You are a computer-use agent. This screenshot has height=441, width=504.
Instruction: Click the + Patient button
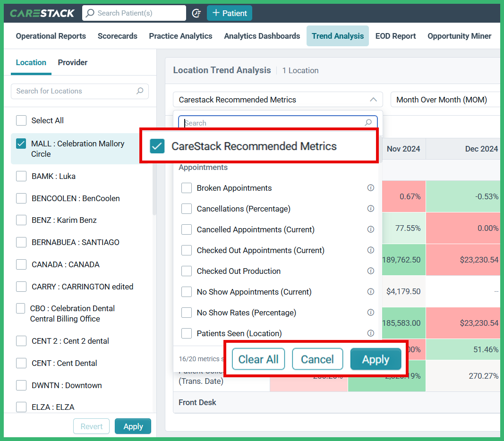(230, 13)
